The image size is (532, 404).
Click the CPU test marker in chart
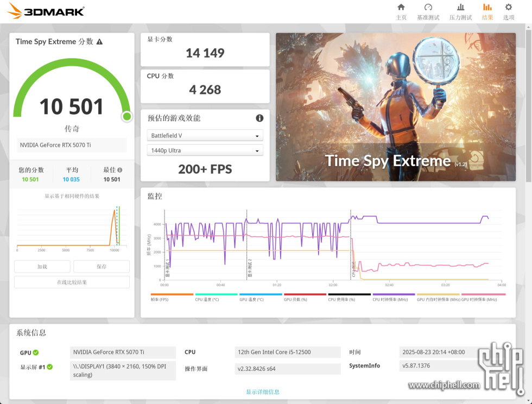(x=353, y=269)
